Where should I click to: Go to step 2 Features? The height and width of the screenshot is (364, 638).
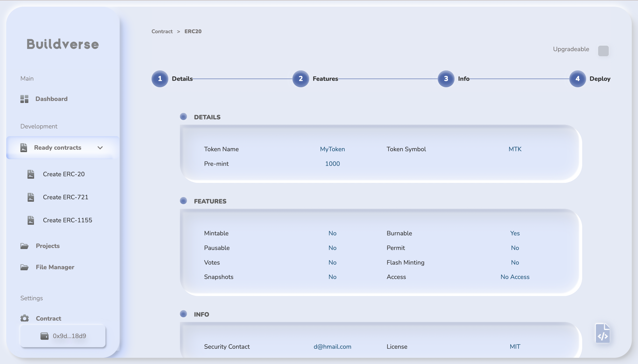[301, 79]
